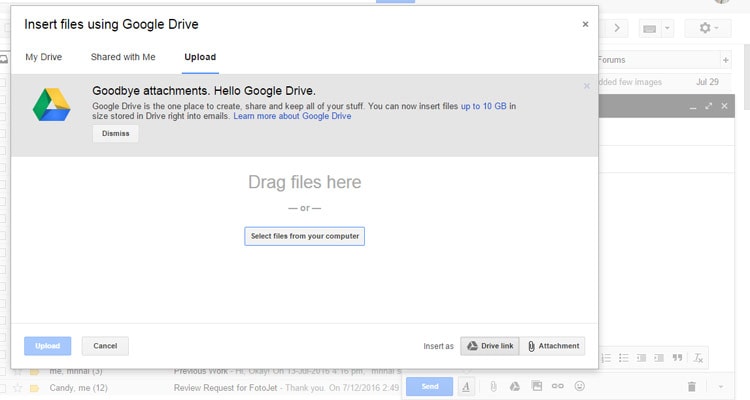Switch to the My Drive tab

point(44,57)
